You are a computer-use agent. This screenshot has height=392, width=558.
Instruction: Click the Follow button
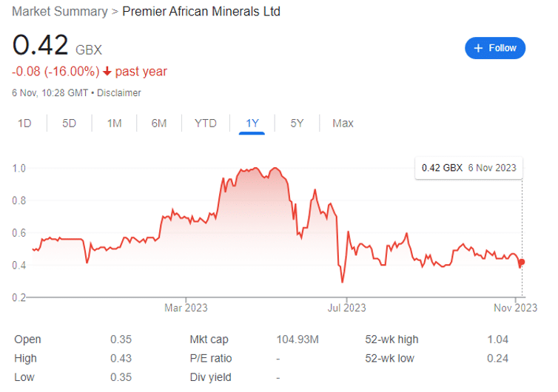[x=494, y=48]
